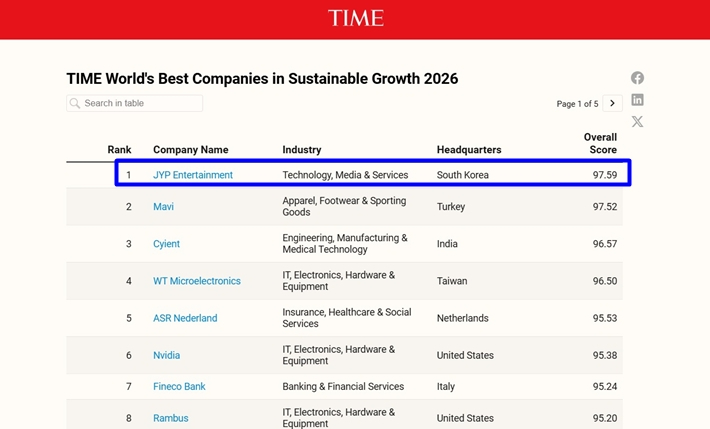710x429 pixels.
Task: Share the page on LinkedIn
Action: [x=637, y=100]
